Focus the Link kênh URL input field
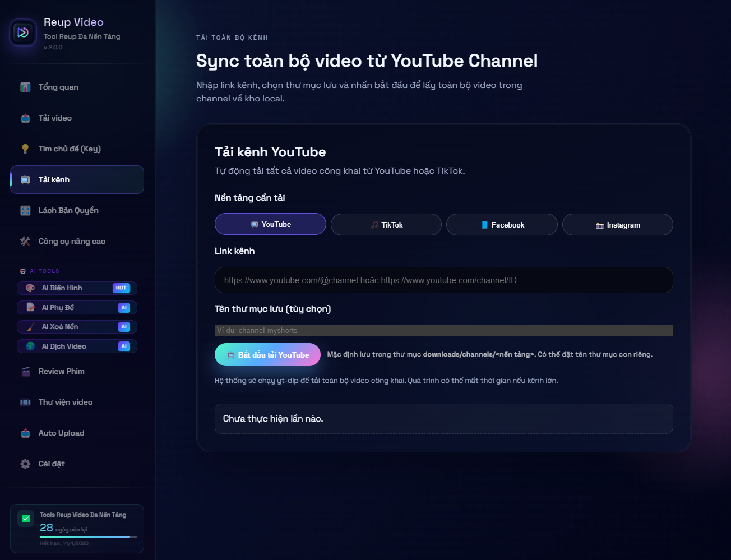The height and width of the screenshot is (560, 731). click(x=443, y=280)
